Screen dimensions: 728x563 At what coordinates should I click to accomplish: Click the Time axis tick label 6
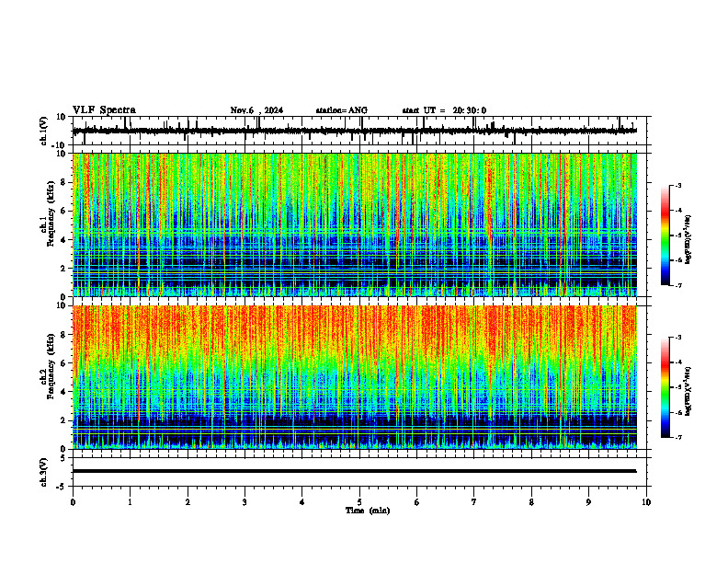coord(417,502)
